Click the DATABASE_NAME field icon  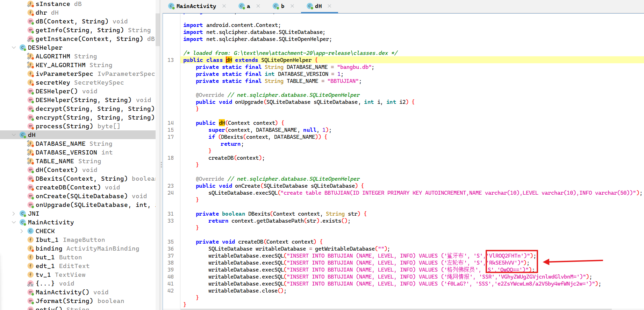click(30, 144)
